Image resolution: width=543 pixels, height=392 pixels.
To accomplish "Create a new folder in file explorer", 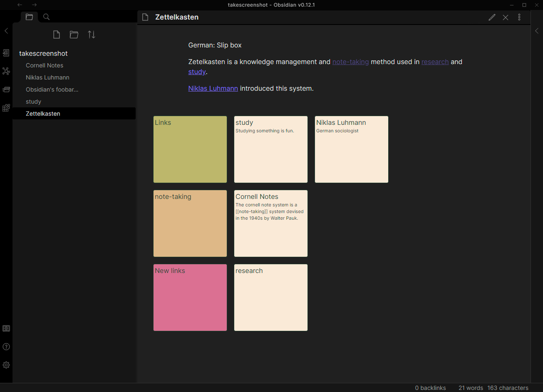I will pos(74,35).
